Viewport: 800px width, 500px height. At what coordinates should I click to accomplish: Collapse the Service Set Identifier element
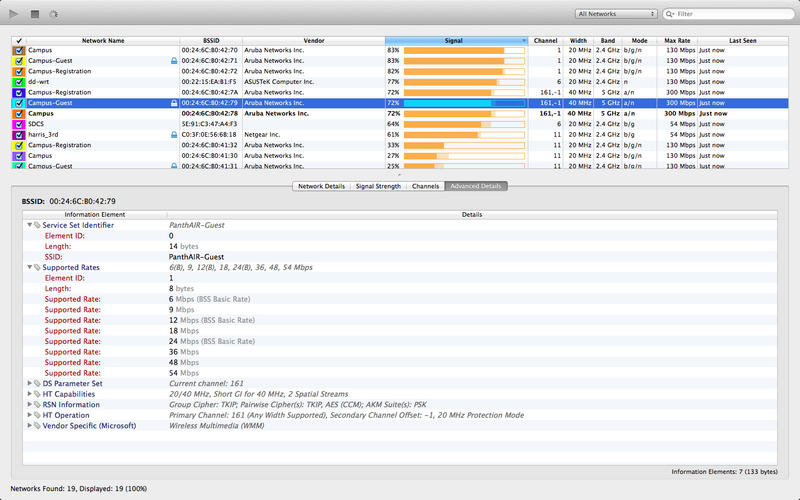(x=30, y=225)
